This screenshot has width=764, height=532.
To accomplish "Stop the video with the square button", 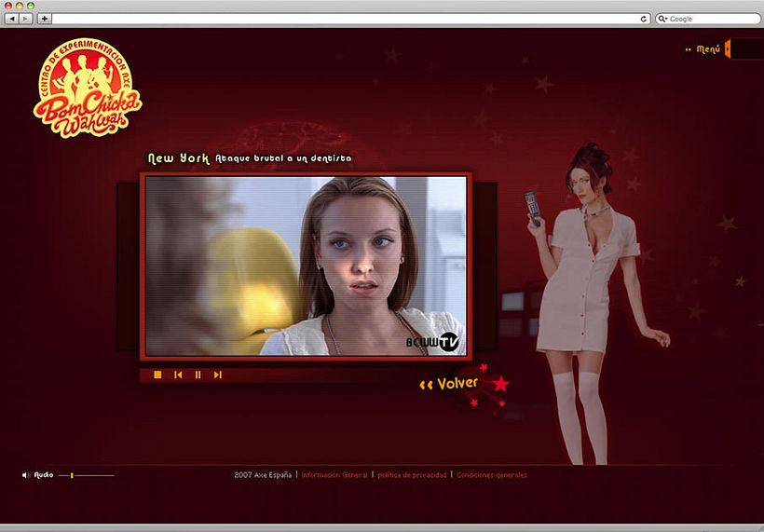I will coord(157,375).
